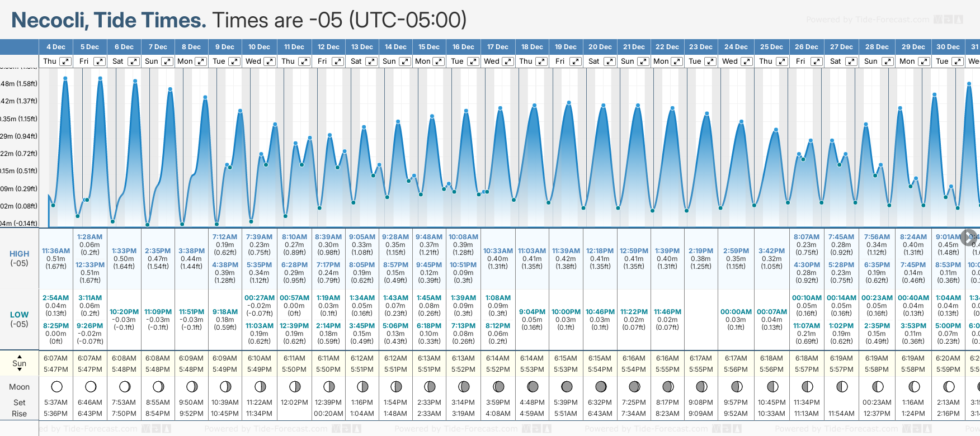Click the tide graph peak on 19 Dec
This screenshot has width=980, height=436.
pyautogui.click(x=569, y=103)
